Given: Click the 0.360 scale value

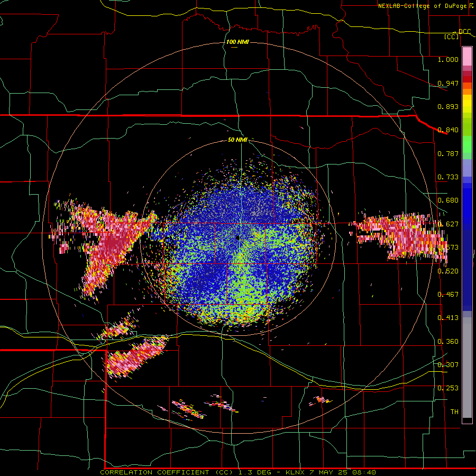Looking at the screenshot, I should tap(448, 342).
